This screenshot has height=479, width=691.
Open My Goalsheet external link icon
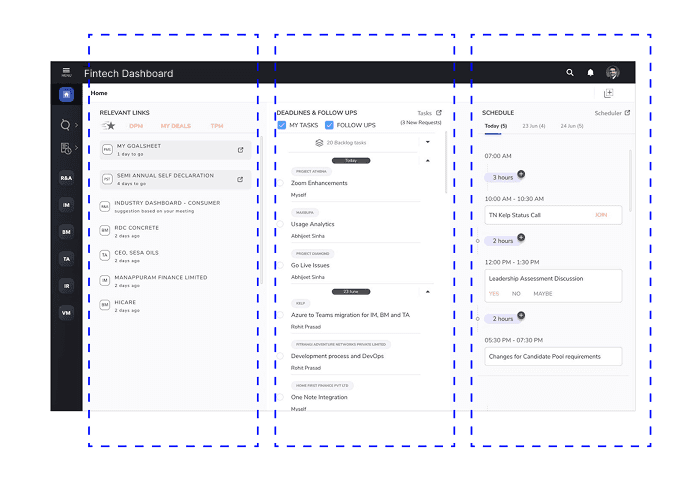241,150
